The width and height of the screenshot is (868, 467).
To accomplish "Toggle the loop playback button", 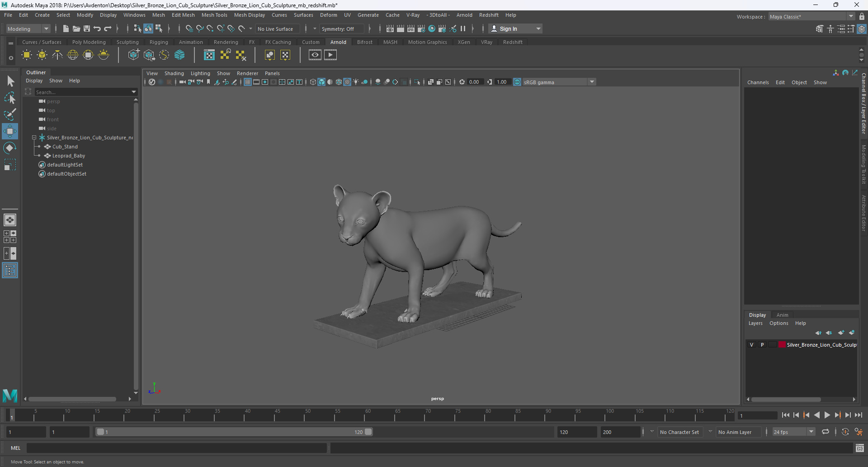I will point(826,432).
